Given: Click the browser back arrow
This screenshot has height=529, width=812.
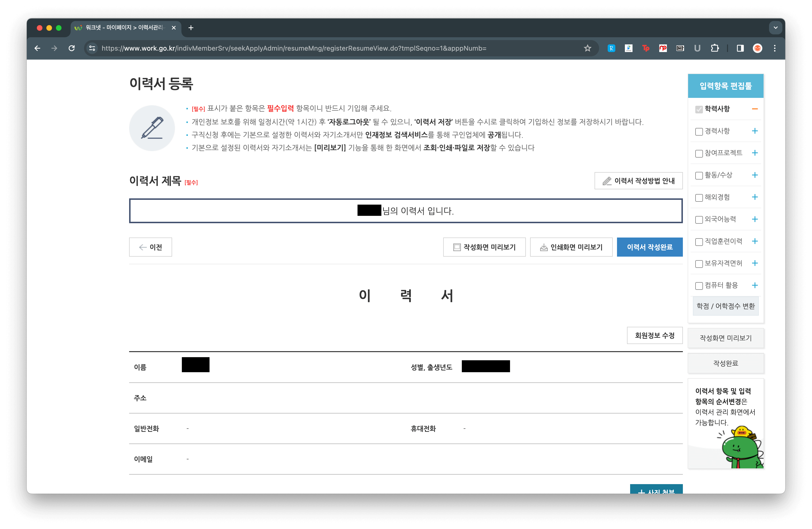Looking at the screenshot, I should coord(37,48).
